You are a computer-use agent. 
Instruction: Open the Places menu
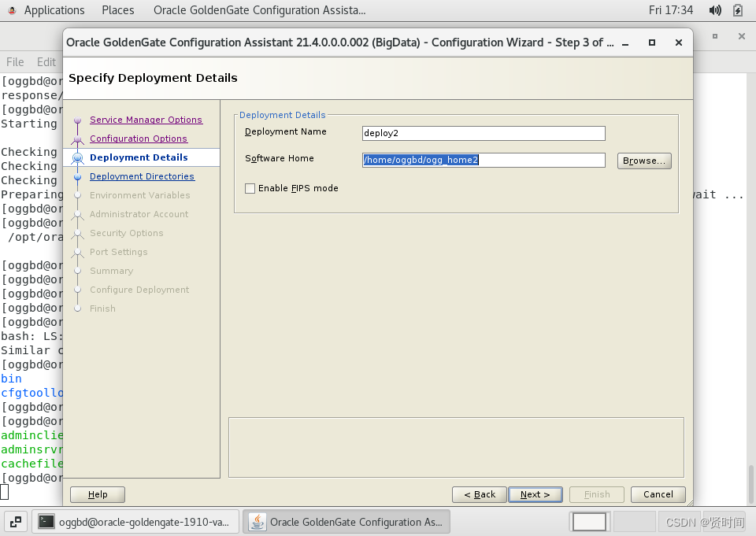[117, 10]
